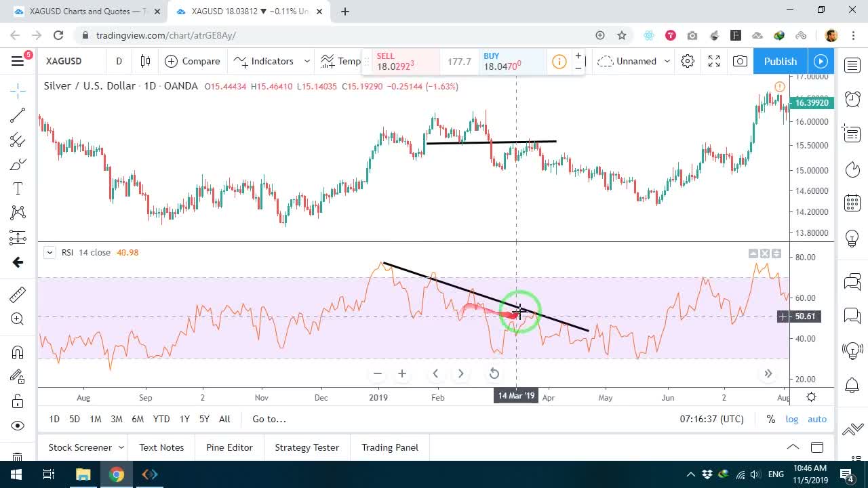Collapse the bottom panel with chevron
Image resolution: width=868 pixels, height=488 pixels.
pyautogui.click(x=793, y=447)
